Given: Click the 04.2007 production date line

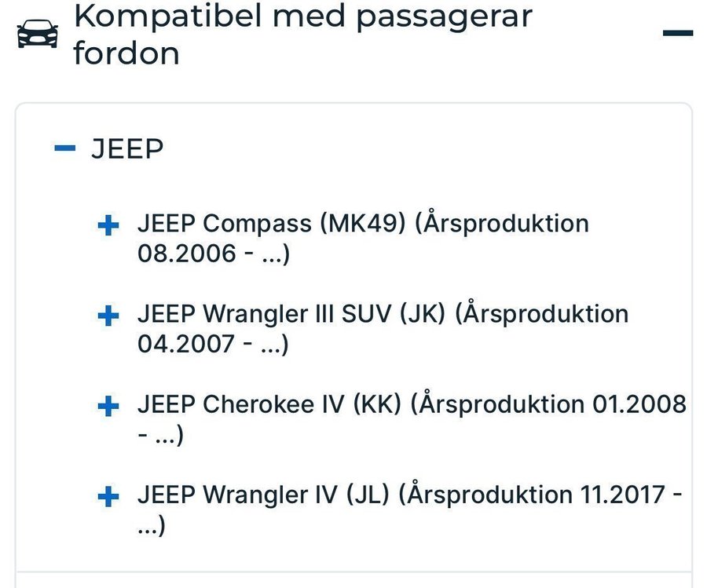Looking at the screenshot, I should 213,344.
